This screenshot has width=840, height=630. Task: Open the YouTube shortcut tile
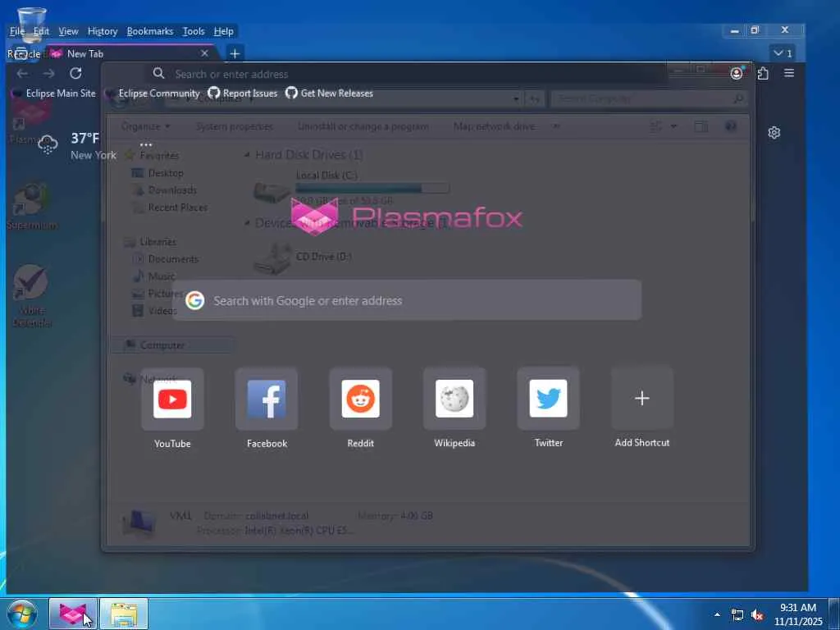click(x=172, y=399)
